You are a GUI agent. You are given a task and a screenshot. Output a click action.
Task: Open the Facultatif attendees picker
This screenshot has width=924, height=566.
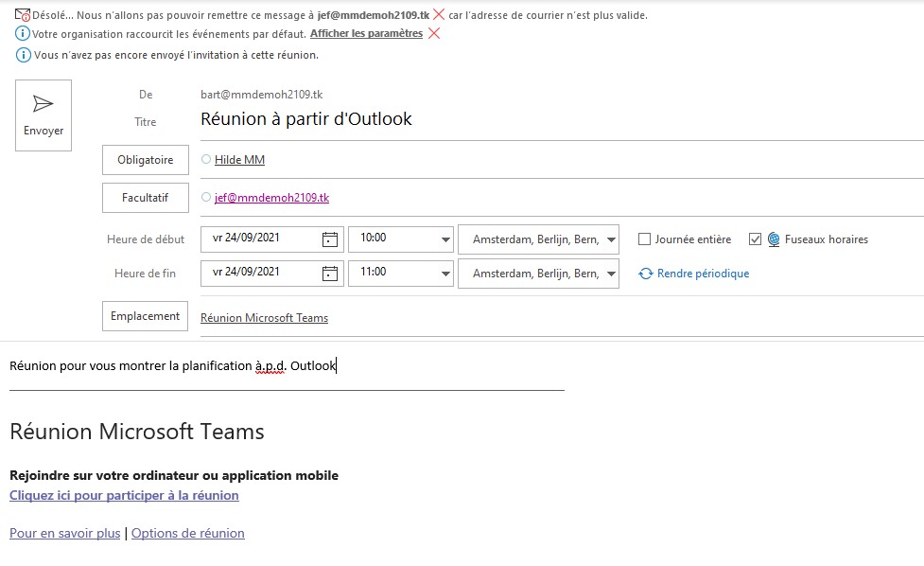pyautogui.click(x=146, y=198)
